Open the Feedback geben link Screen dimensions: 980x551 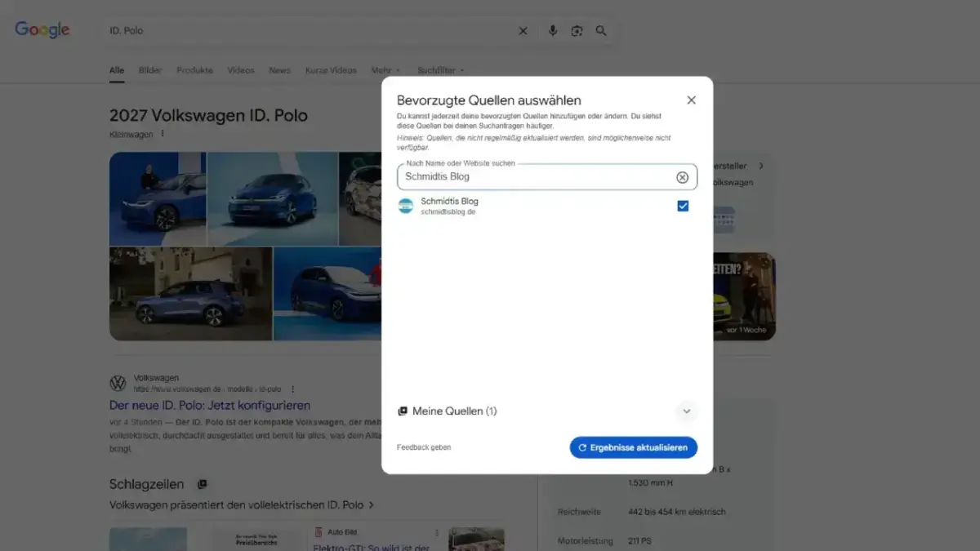[x=424, y=447]
